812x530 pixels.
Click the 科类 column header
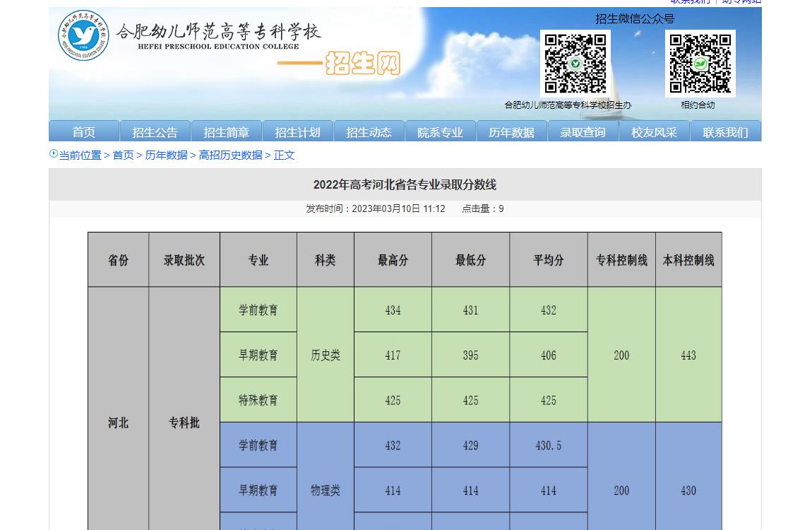[x=326, y=259]
